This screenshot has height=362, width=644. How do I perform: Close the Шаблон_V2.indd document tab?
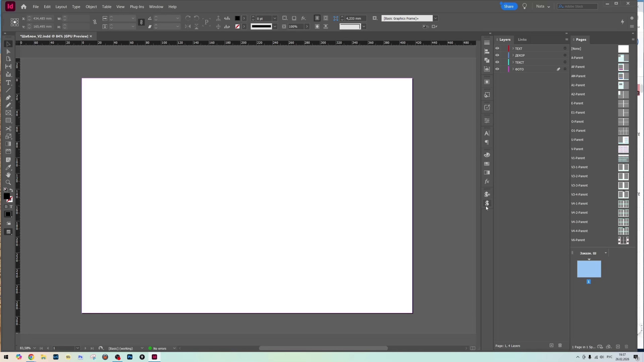91,36
